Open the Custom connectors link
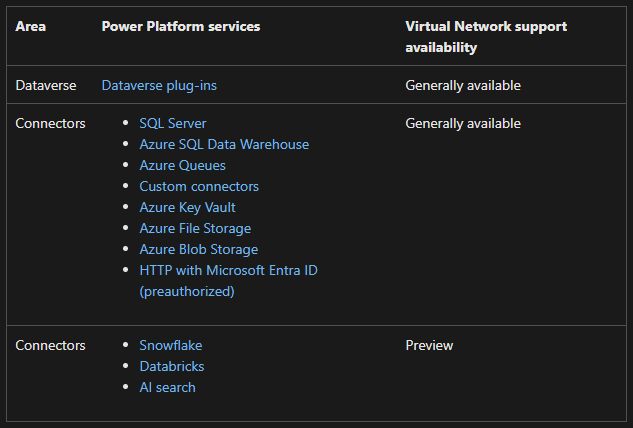The height and width of the screenshot is (428, 633). 199,186
